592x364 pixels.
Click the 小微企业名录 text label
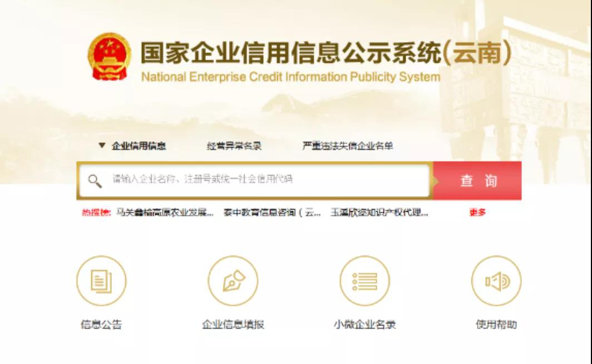tap(365, 325)
